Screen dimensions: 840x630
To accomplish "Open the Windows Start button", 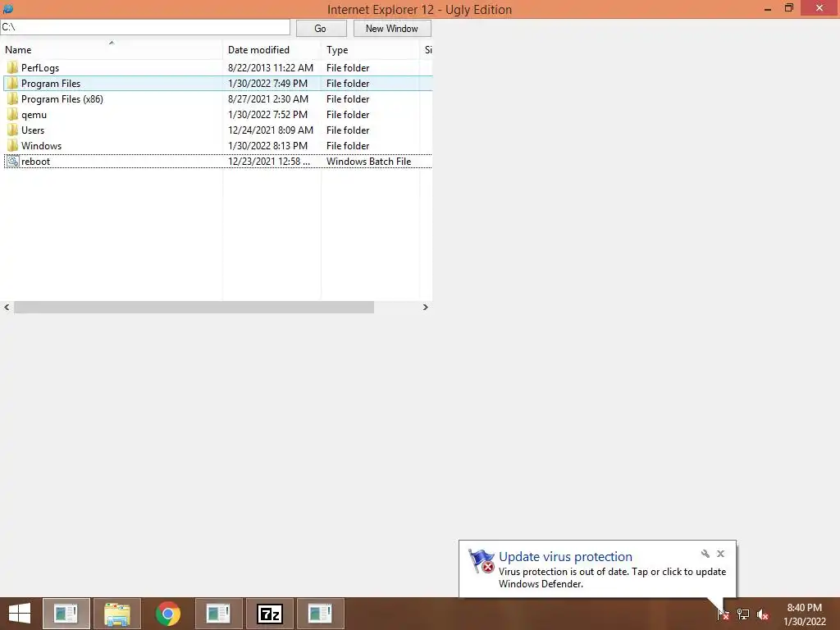I will click(x=20, y=614).
